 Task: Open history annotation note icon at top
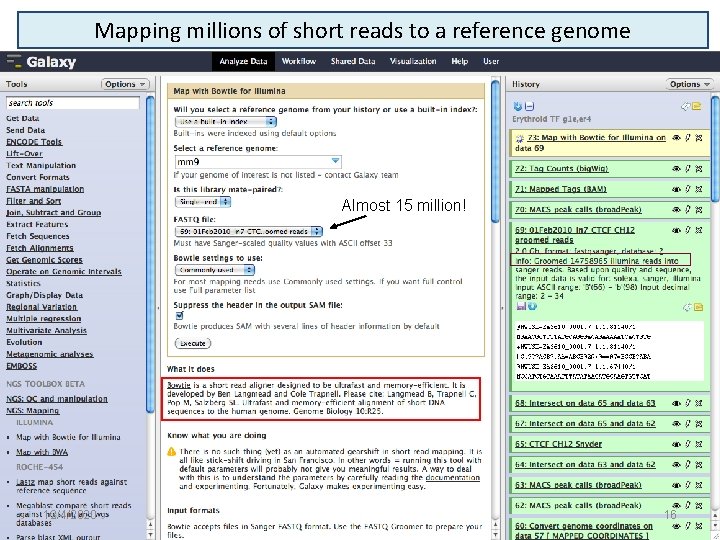click(x=697, y=107)
